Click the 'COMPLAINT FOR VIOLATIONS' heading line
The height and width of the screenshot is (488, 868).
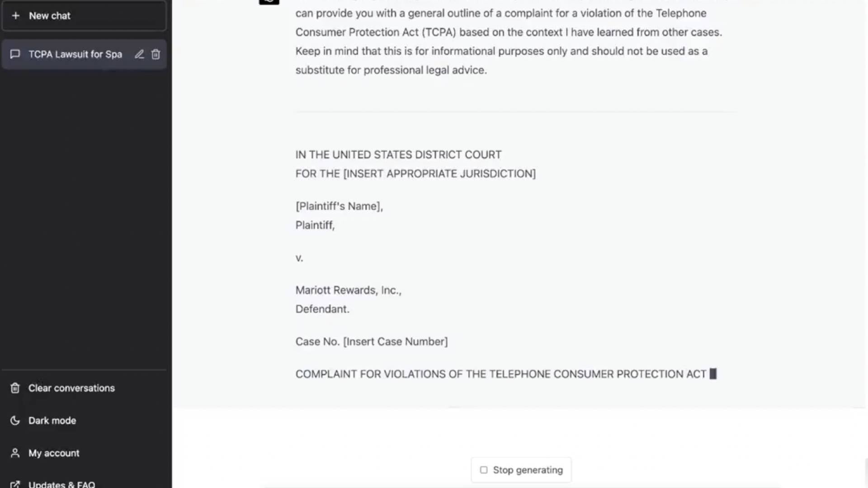pos(500,374)
